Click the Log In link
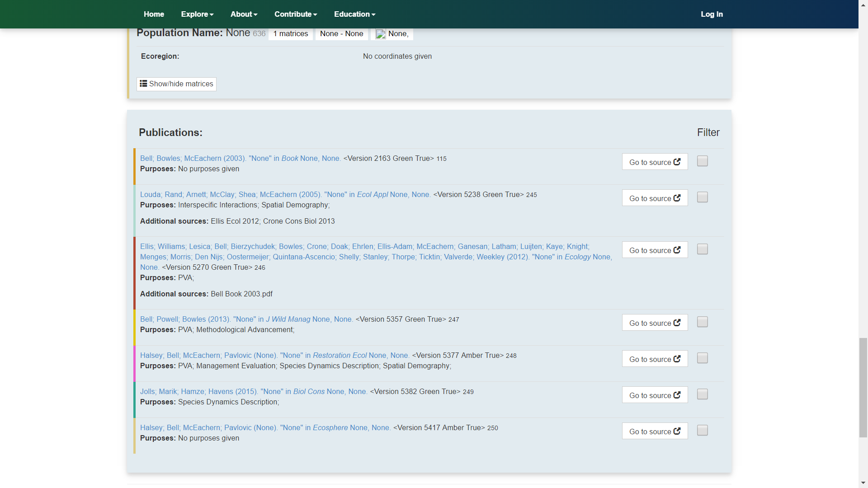The height and width of the screenshot is (488, 868). [x=712, y=14]
